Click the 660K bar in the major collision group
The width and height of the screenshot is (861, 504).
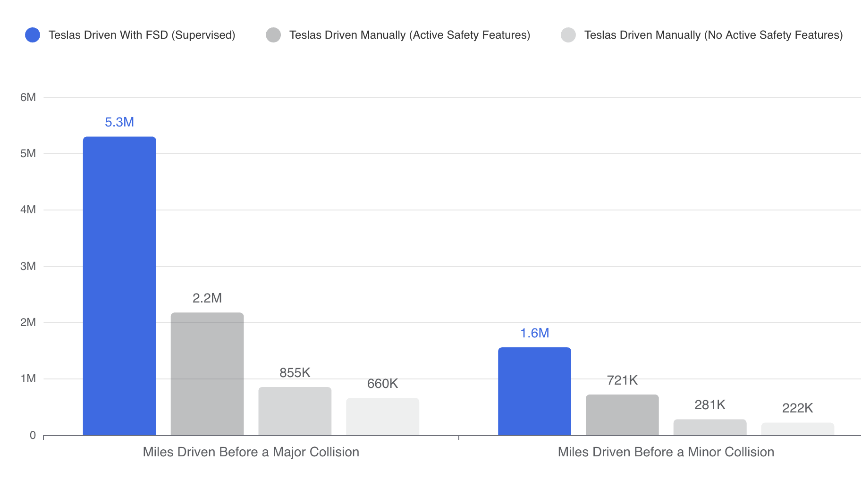382,417
